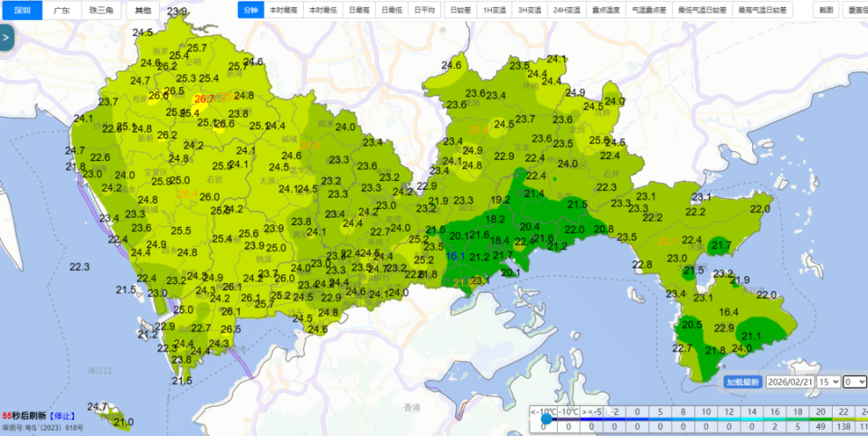Screen dimensions: 868x436
Task: Click the 20.8 station reading
Action: [x=603, y=229]
